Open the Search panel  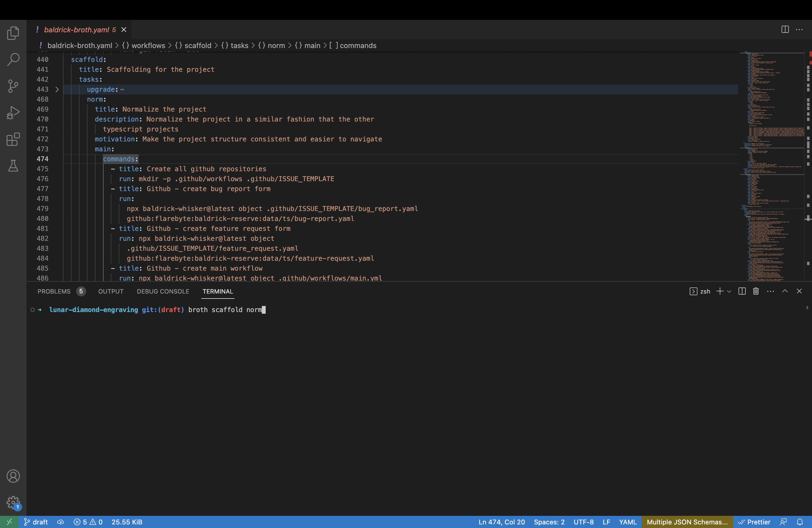point(13,59)
